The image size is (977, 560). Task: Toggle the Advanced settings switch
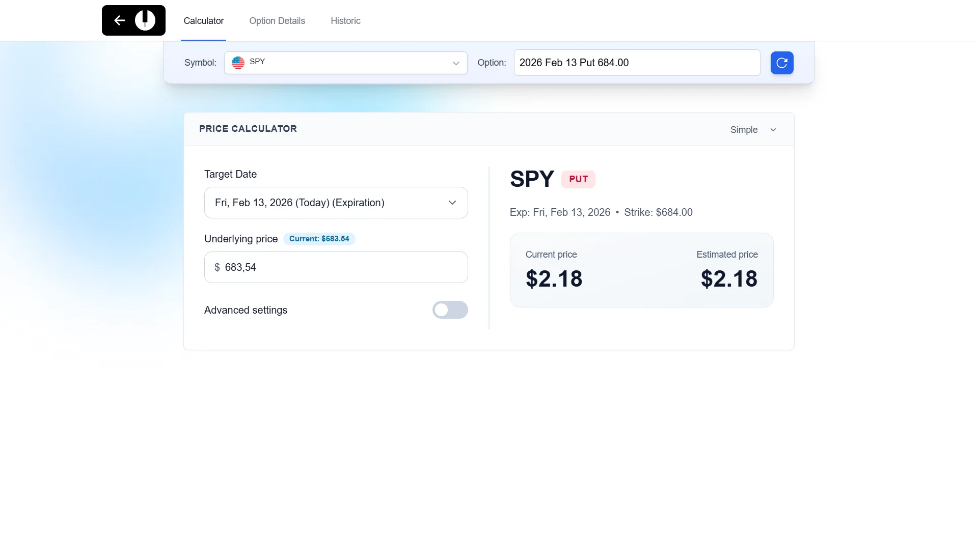tap(450, 310)
